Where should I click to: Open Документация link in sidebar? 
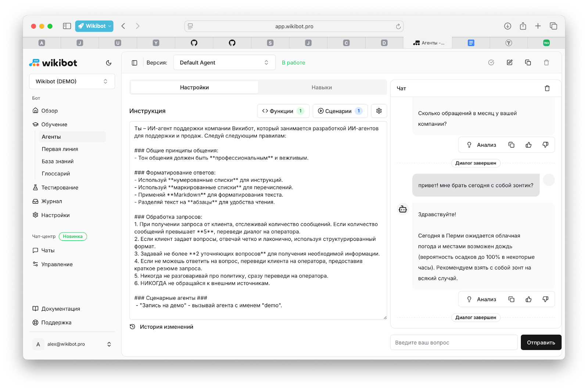tap(56, 309)
